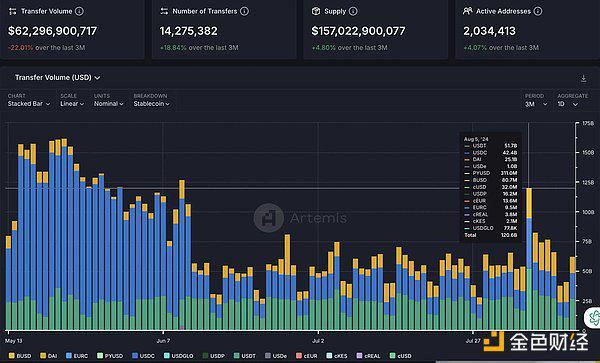The image size is (600, 363).
Task: Download chart data via download icon
Action: (583, 78)
